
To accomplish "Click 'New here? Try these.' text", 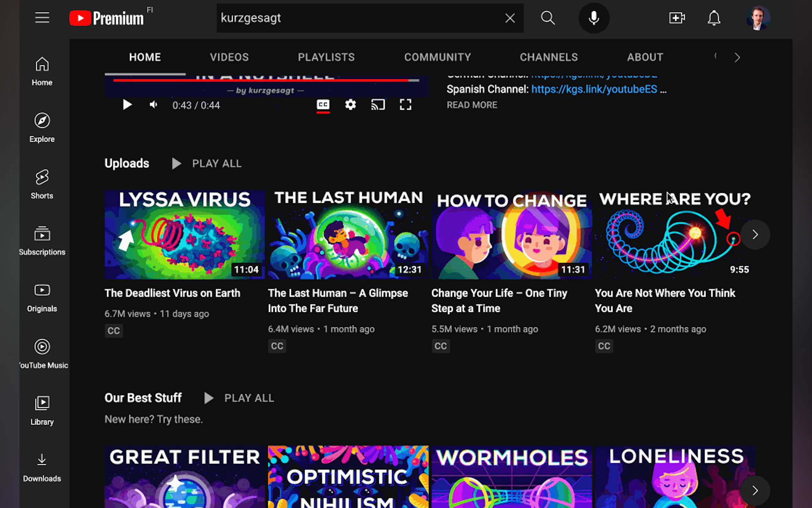I will coord(153,419).
